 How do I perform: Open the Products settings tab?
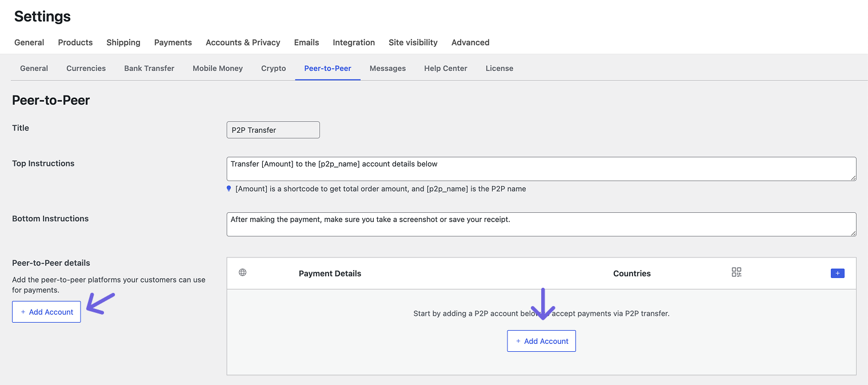75,42
